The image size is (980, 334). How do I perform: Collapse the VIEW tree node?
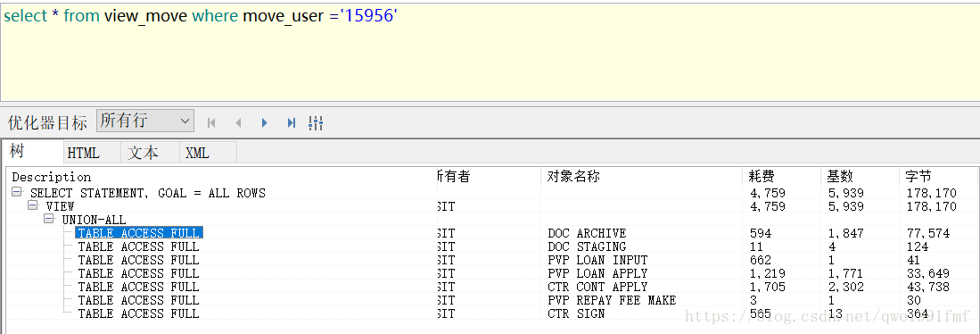tap(32, 205)
